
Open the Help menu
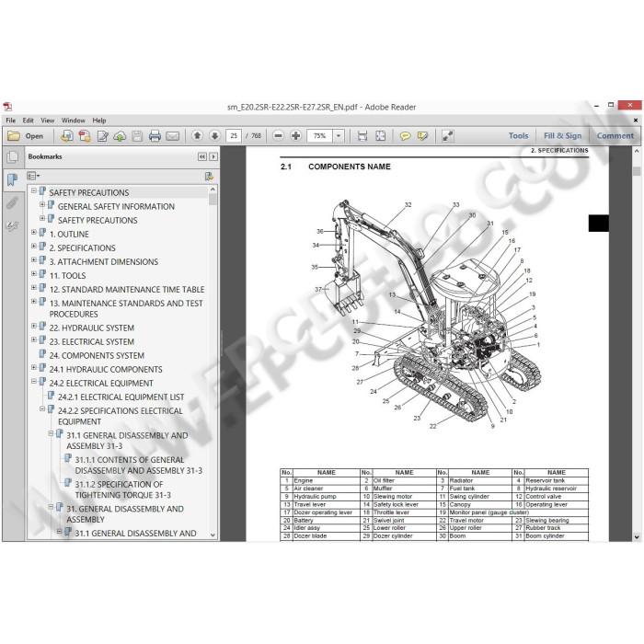click(x=99, y=121)
